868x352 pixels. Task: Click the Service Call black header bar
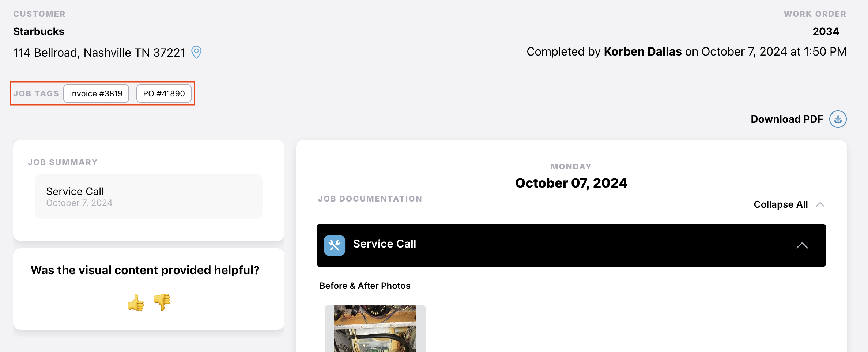570,245
